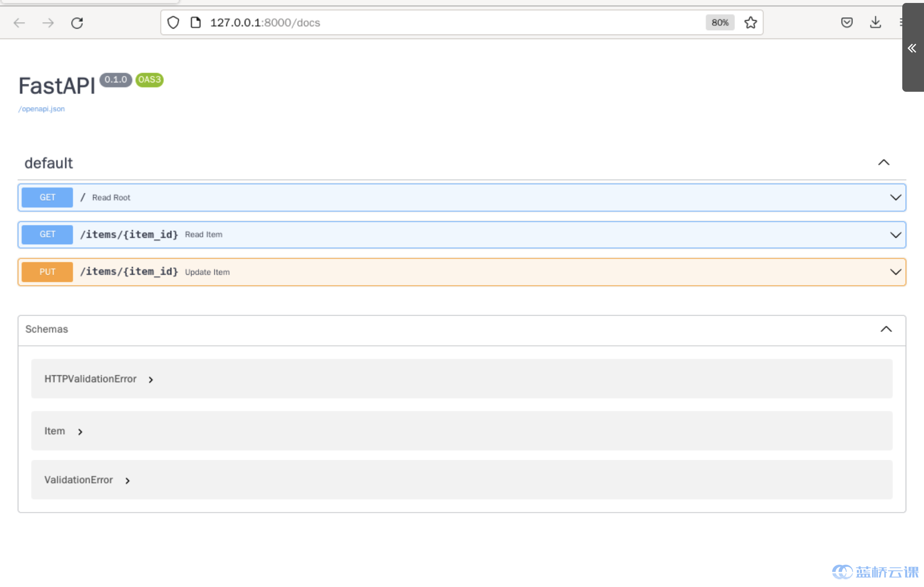This screenshot has height=587, width=924.
Task: Expand the ValidationError schema arrow
Action: 127,481
